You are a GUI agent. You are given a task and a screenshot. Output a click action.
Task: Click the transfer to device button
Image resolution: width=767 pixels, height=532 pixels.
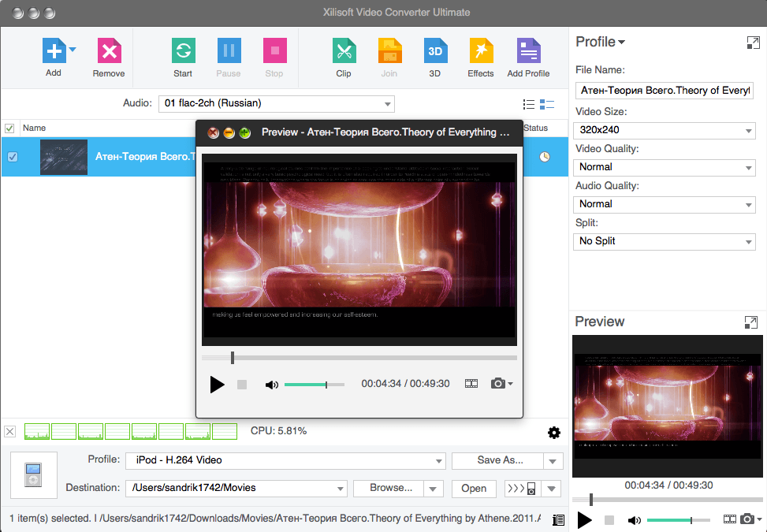pos(523,489)
